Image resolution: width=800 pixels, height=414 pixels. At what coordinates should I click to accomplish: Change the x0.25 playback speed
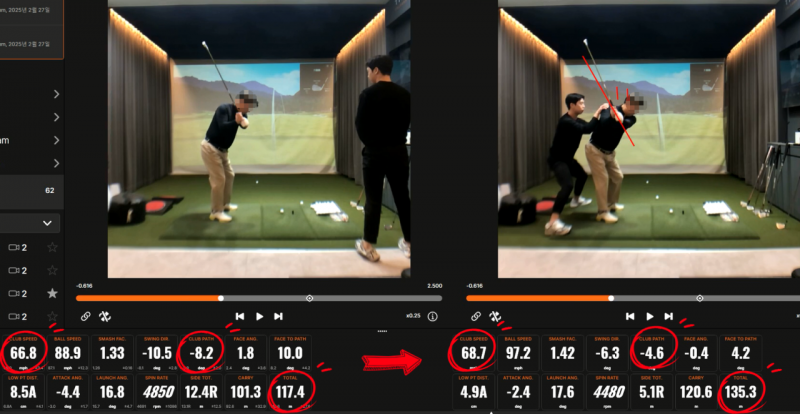tap(413, 316)
